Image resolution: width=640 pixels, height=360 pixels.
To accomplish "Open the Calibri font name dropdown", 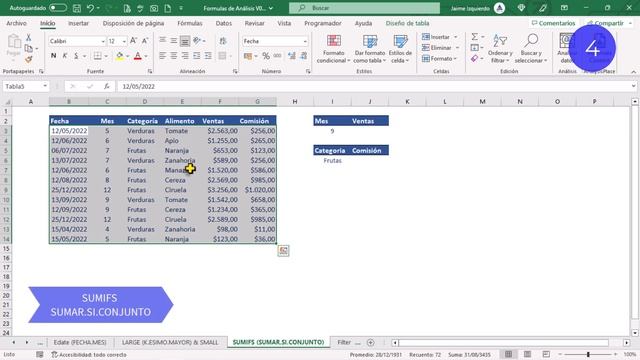I will tap(103, 41).
